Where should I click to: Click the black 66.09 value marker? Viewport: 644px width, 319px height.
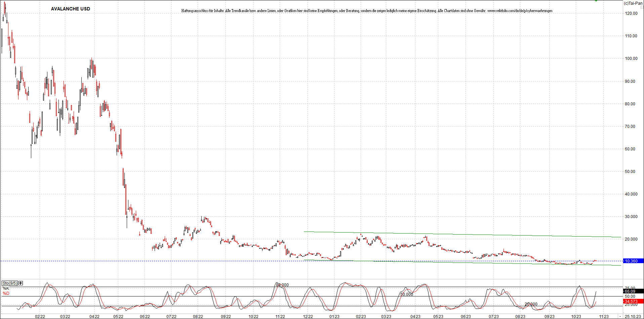(x=632, y=291)
